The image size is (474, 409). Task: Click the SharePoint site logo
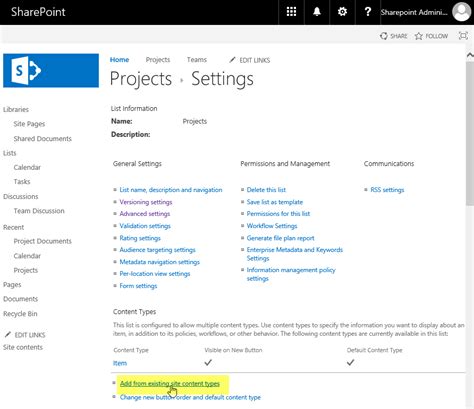[51, 70]
